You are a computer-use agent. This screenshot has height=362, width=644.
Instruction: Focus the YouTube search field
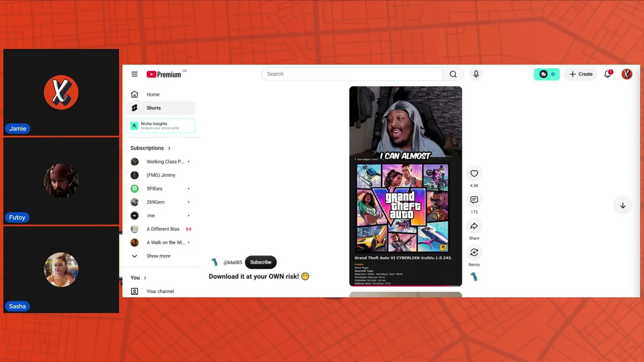352,74
